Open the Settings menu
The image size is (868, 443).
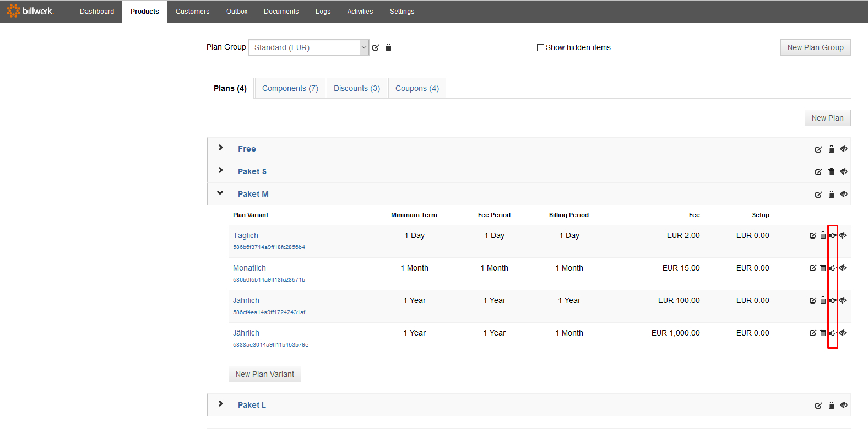tap(402, 12)
